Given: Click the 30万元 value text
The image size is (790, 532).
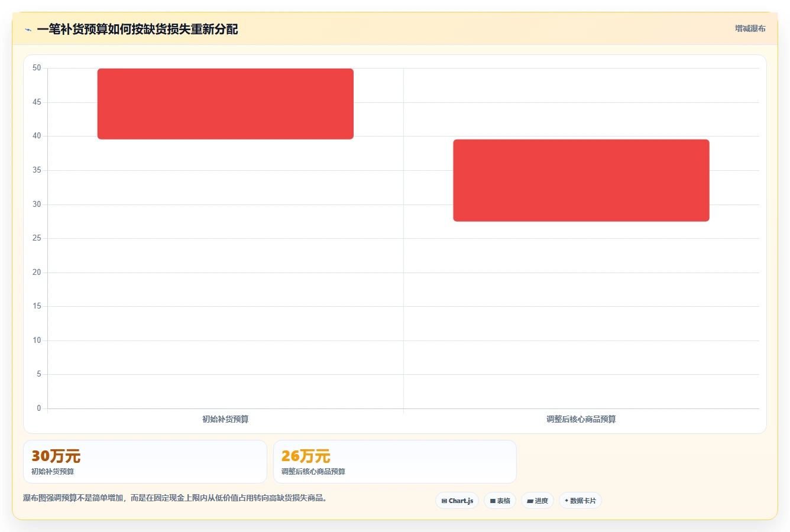Looking at the screenshot, I should pos(56,456).
